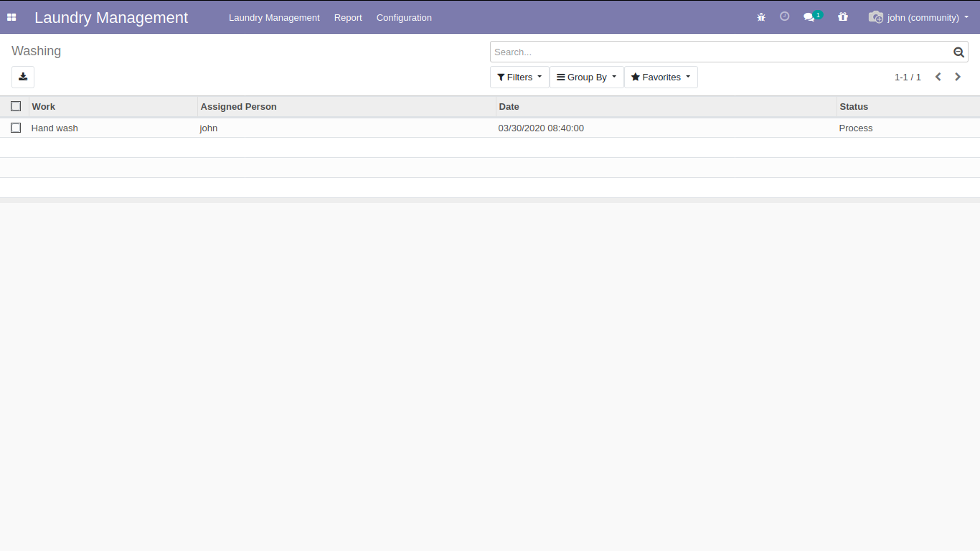Open the activities clock icon
Image resolution: width=980 pixels, height=551 pixels.
tap(784, 17)
